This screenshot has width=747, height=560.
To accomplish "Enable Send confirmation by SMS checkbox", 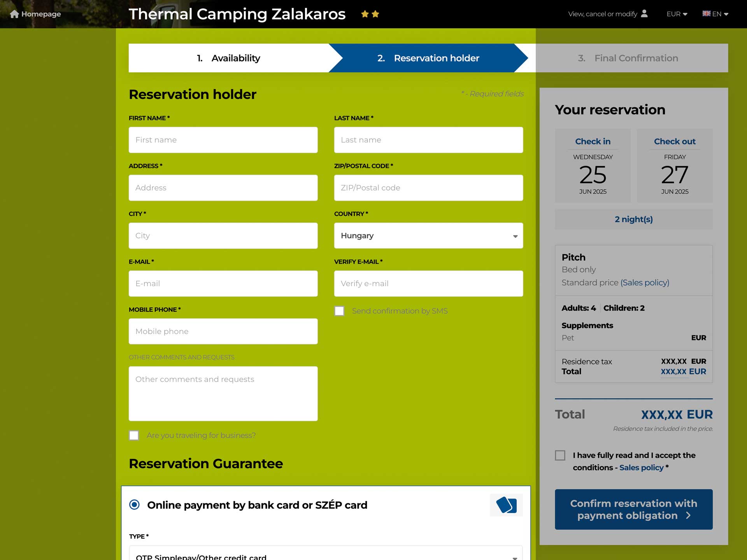I will (x=339, y=311).
